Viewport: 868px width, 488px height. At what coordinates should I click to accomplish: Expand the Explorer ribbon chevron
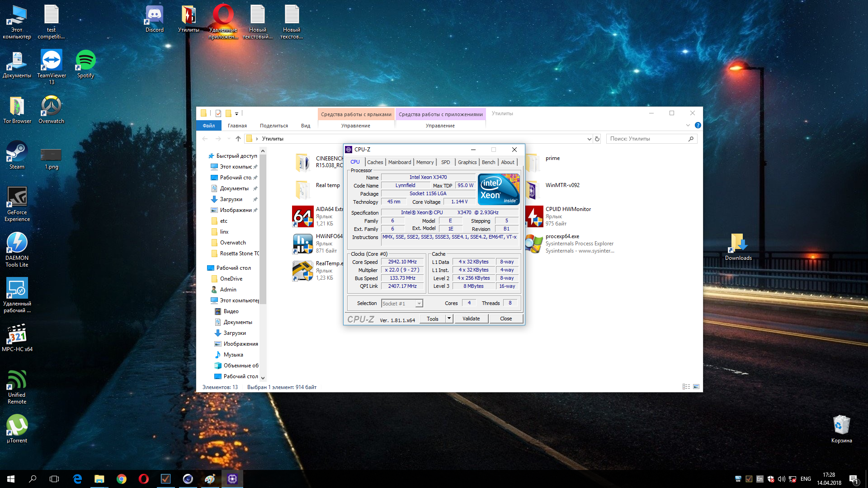pos(688,125)
